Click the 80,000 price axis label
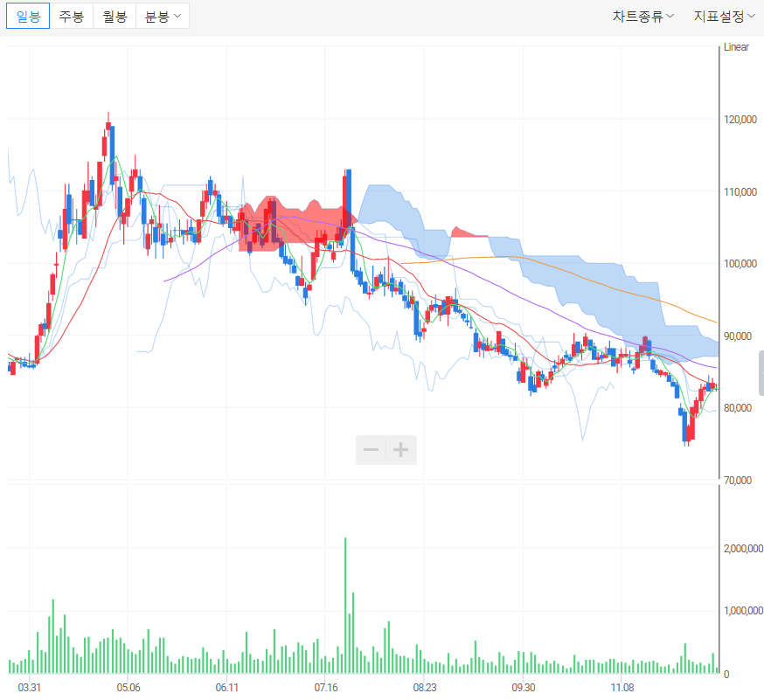The width and height of the screenshot is (764, 700). (x=738, y=408)
